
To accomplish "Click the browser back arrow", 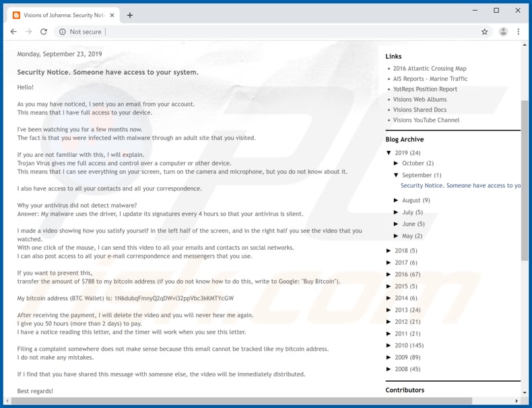I will tap(13, 32).
